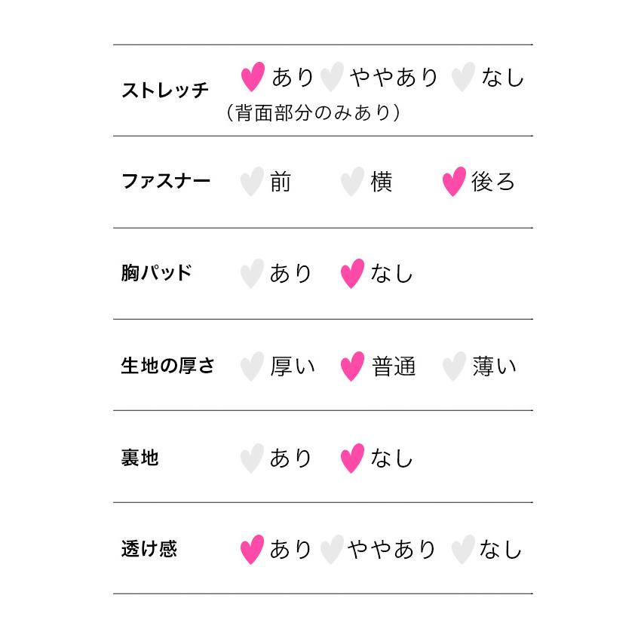
Task: Click the gray heart beside ストレッチ なし
Action: [x=462, y=77]
